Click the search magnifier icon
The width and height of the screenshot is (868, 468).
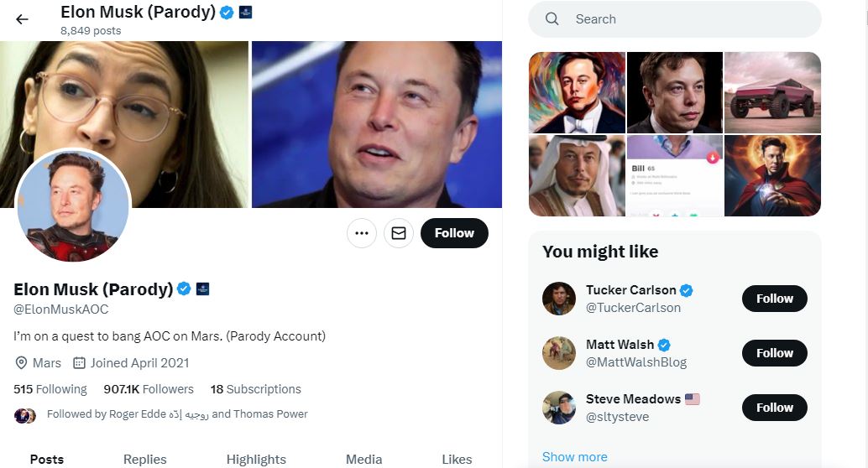point(552,19)
